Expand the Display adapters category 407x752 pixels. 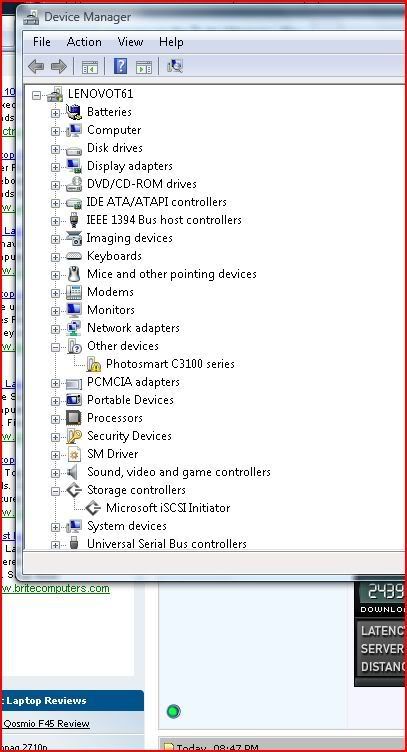click(x=56, y=167)
